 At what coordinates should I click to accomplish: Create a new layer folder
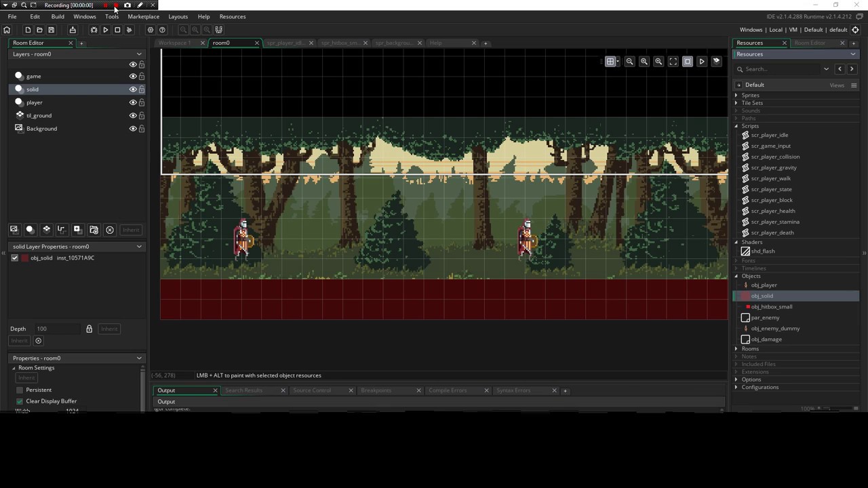click(94, 230)
